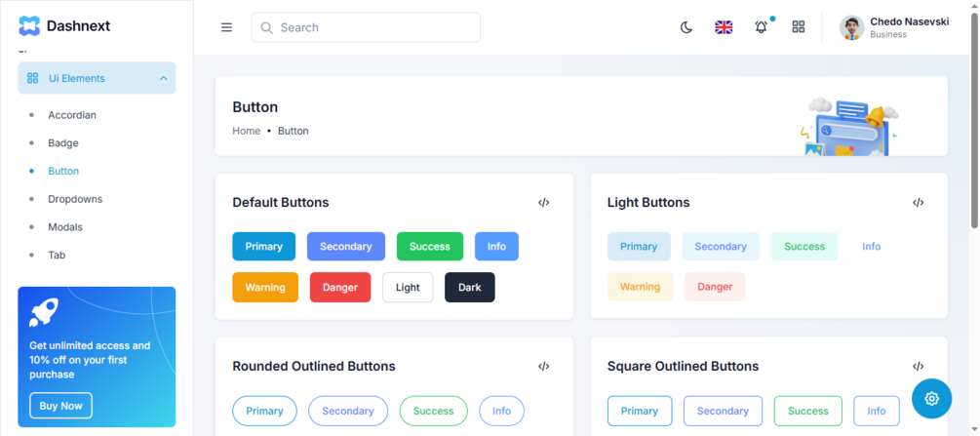Toggle sidebar with the hamburger menu icon
The height and width of the screenshot is (436, 980).
click(x=227, y=27)
